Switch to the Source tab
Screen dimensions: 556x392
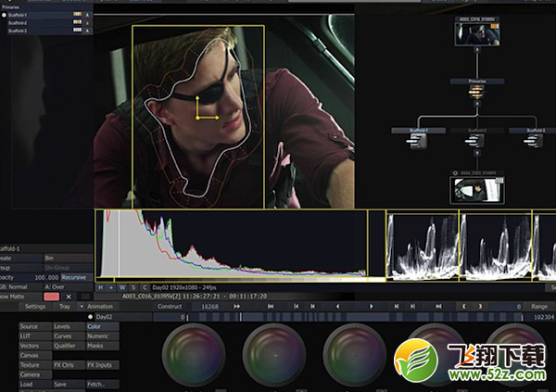pos(35,326)
